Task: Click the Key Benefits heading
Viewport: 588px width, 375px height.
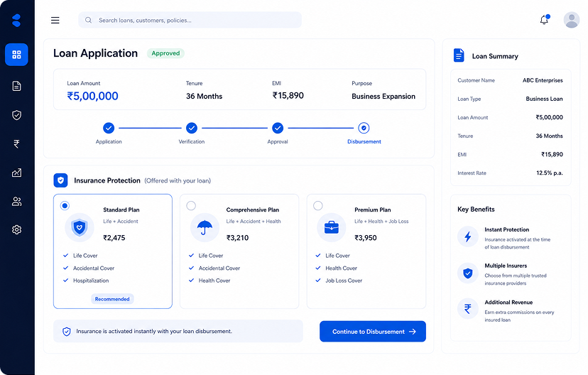Action: [476, 210]
